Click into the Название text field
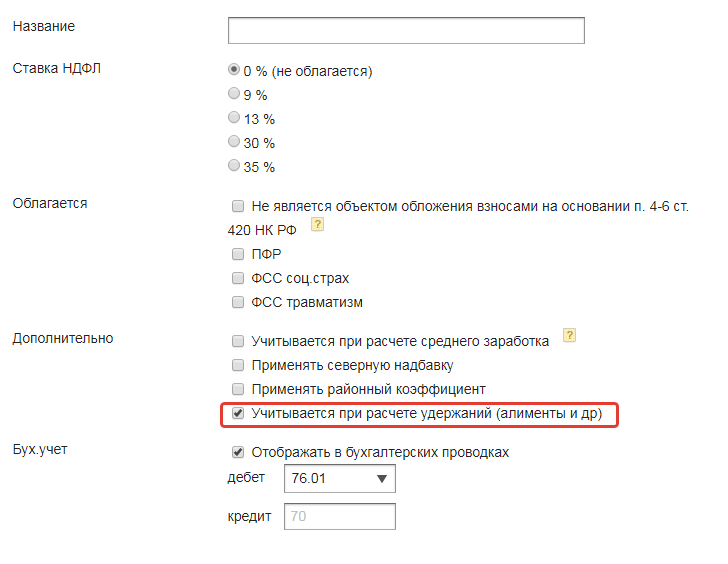The image size is (728, 564). pyautogui.click(x=405, y=31)
